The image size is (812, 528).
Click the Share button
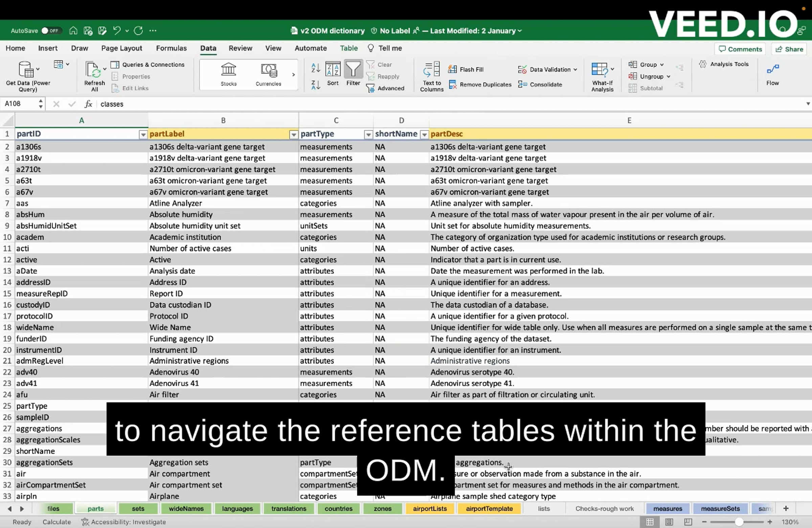coord(790,49)
